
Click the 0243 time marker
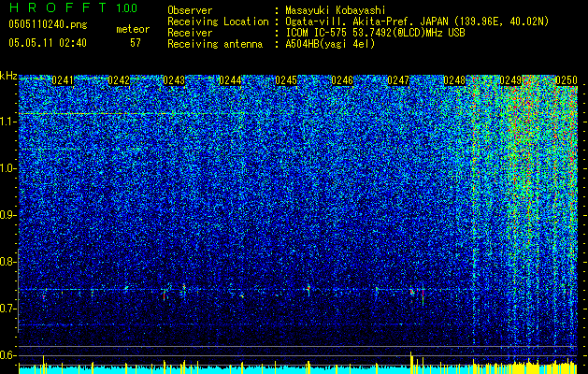(x=174, y=80)
